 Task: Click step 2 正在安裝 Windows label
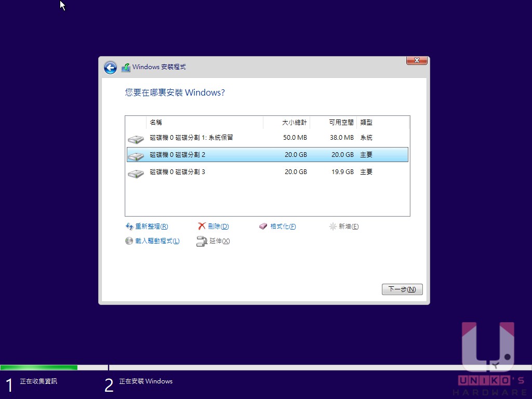point(146,381)
